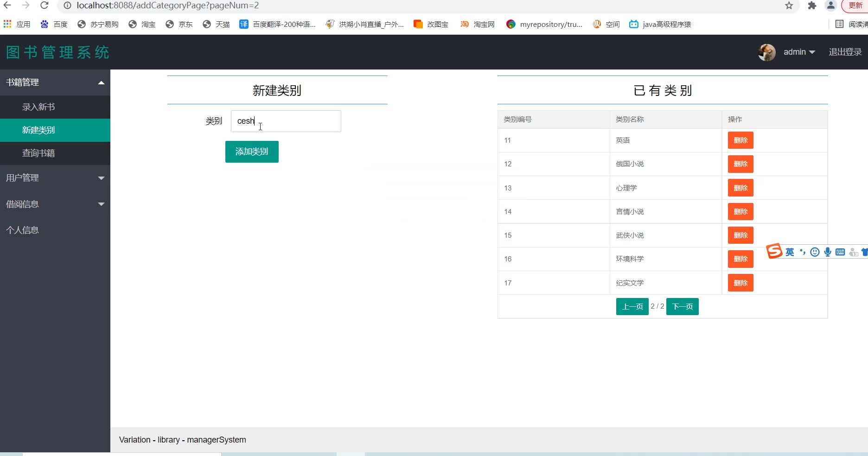Click the browser reload icon
Screen dimensions: 868x456
click(45, 6)
